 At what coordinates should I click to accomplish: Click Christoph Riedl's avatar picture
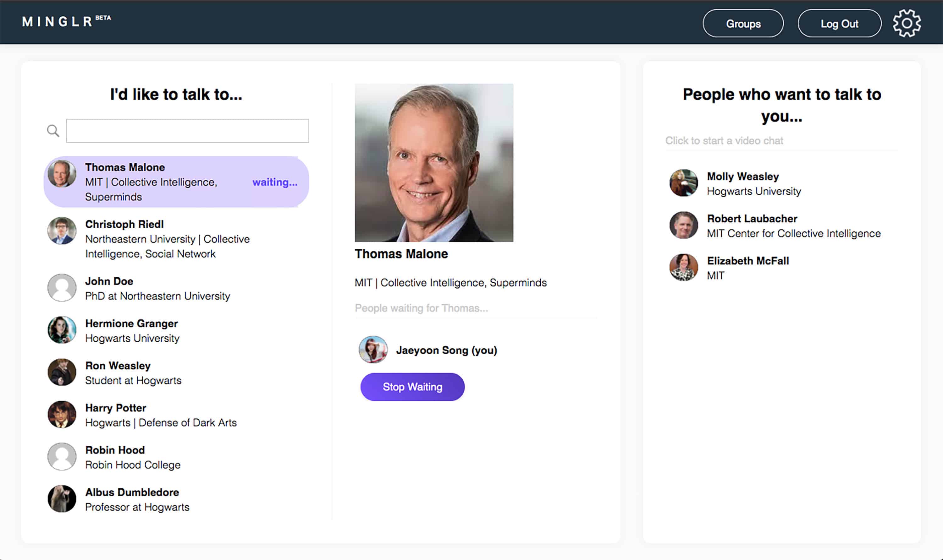point(62,231)
